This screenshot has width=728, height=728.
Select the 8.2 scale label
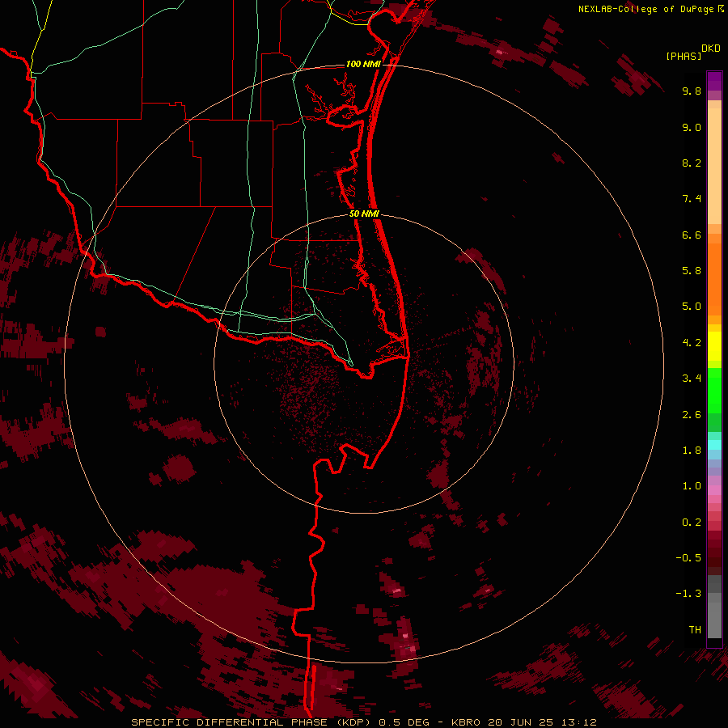coord(692,163)
